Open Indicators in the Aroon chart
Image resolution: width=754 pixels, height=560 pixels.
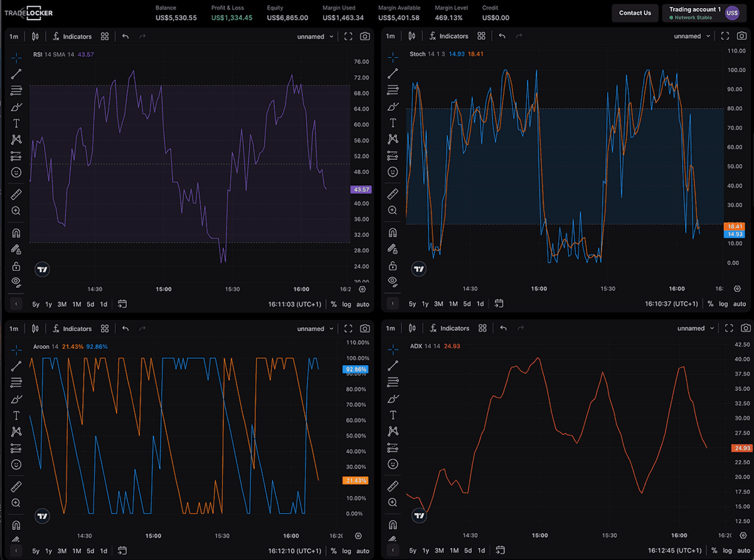click(73, 329)
